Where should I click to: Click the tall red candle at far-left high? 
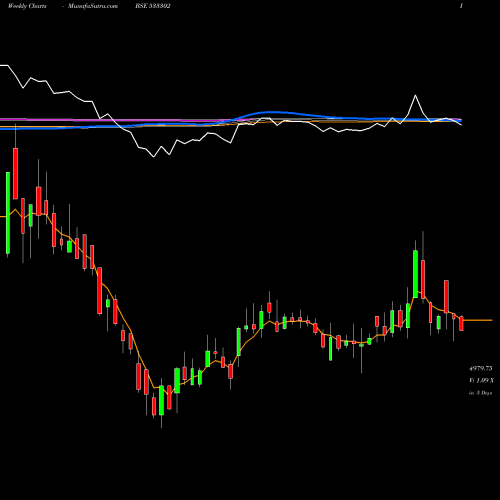coord(15,174)
